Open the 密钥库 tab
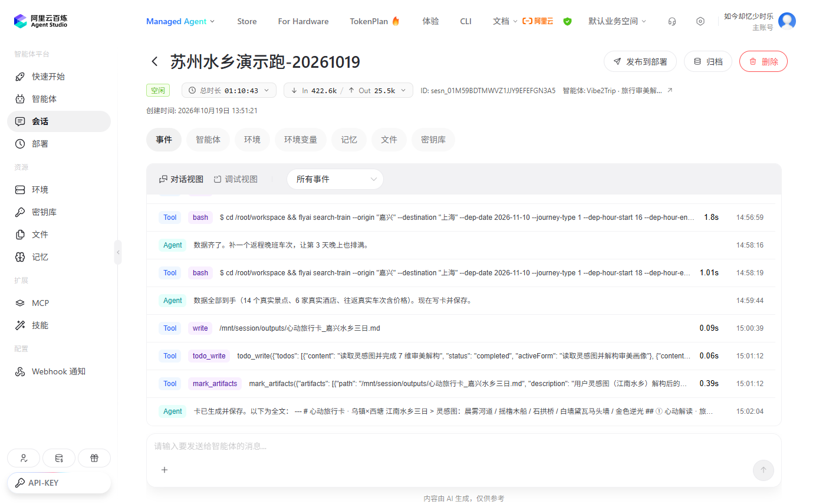The width and height of the screenshot is (816, 504). click(x=433, y=140)
